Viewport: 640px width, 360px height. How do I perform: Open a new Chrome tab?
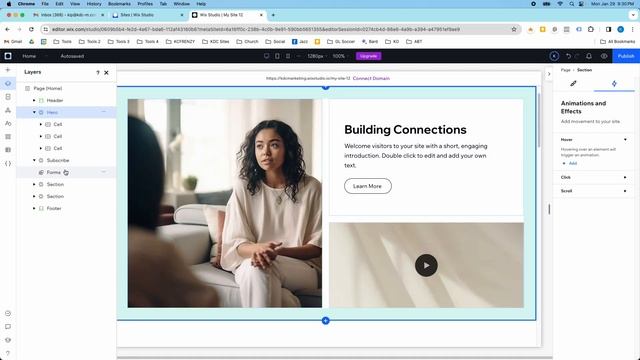click(273, 15)
